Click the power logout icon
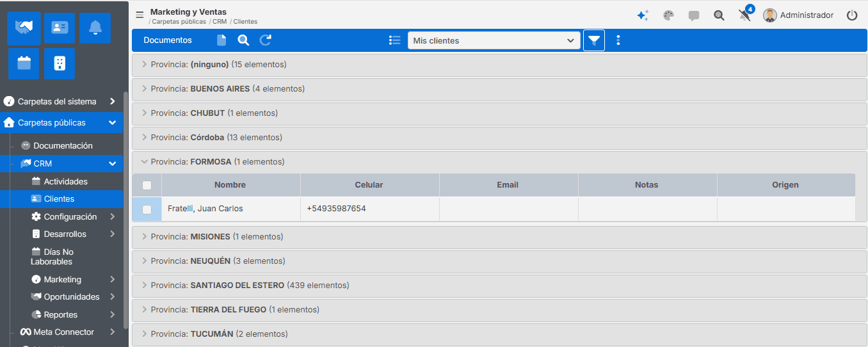Viewport: 868px width, 347px height. coord(852,15)
